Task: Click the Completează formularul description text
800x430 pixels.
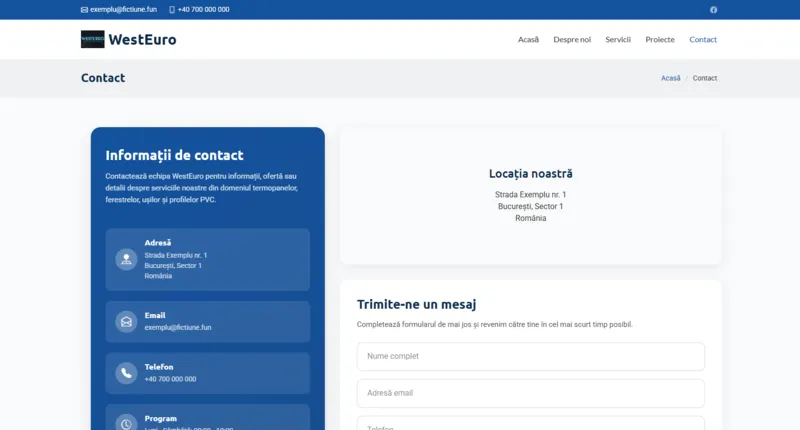Action: [494, 324]
